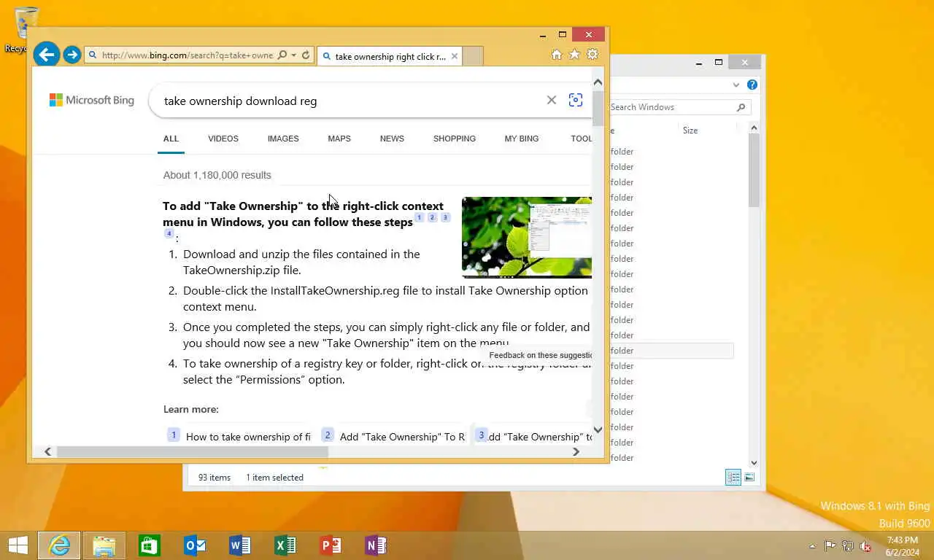This screenshot has width=934, height=560.
Task: Open Bing visual search camera icon
Action: [x=576, y=100]
